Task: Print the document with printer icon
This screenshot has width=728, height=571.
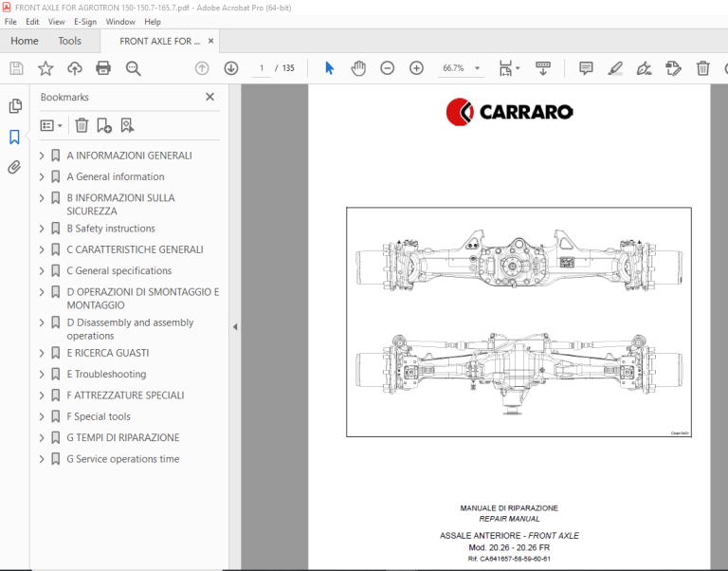Action: (x=103, y=68)
